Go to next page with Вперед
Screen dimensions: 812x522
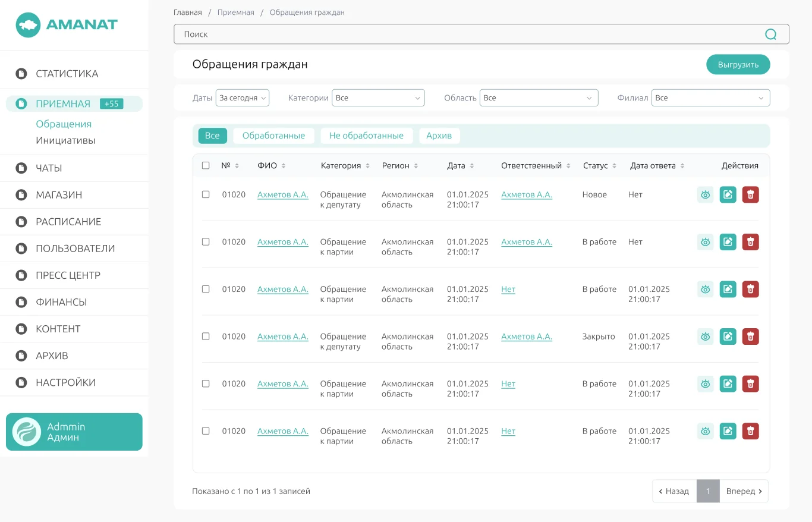pyautogui.click(x=744, y=491)
